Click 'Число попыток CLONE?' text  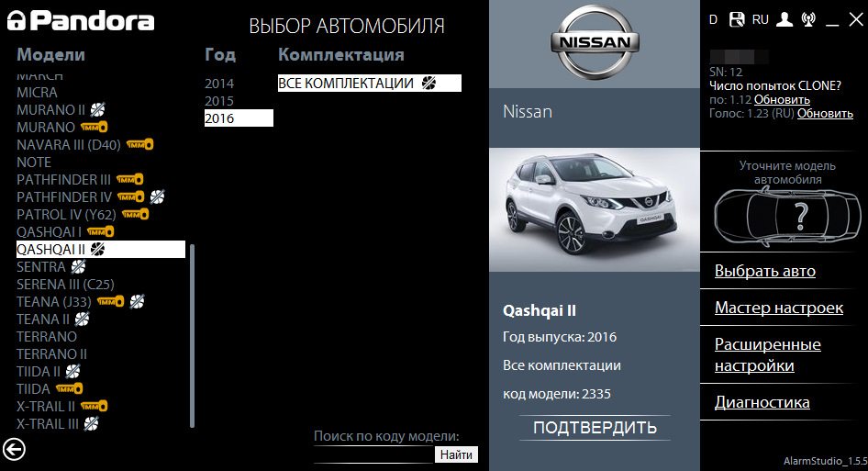tap(775, 86)
